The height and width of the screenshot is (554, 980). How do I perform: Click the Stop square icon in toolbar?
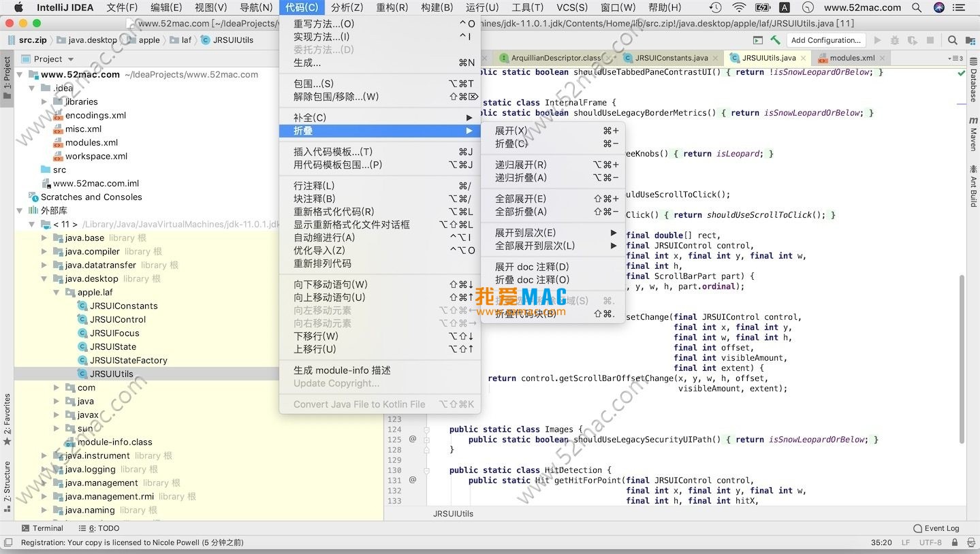(932, 40)
